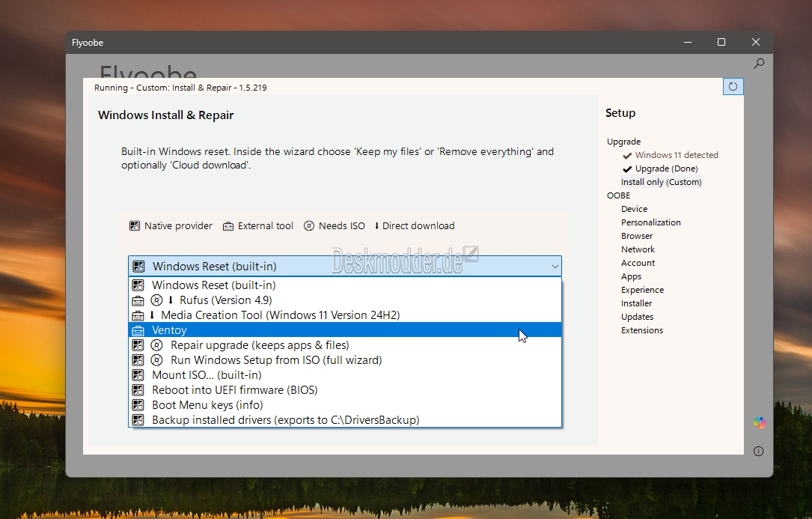Open Upgrade (Done) step

667,169
